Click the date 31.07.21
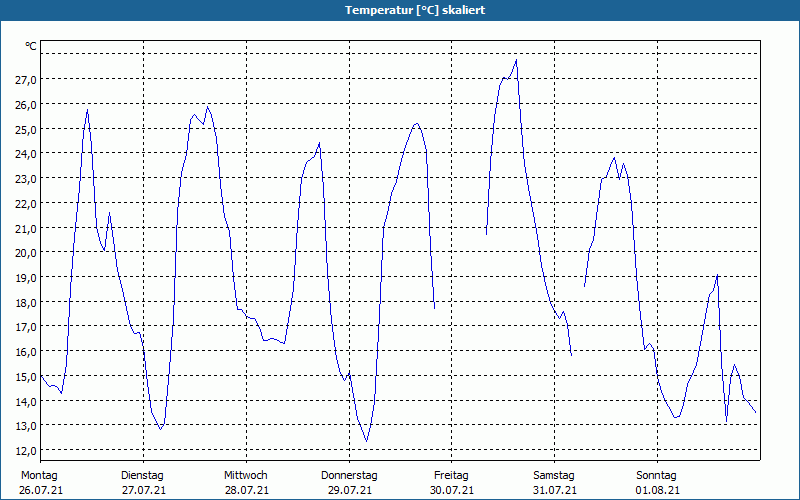The width and height of the screenshot is (800, 500). (555, 491)
